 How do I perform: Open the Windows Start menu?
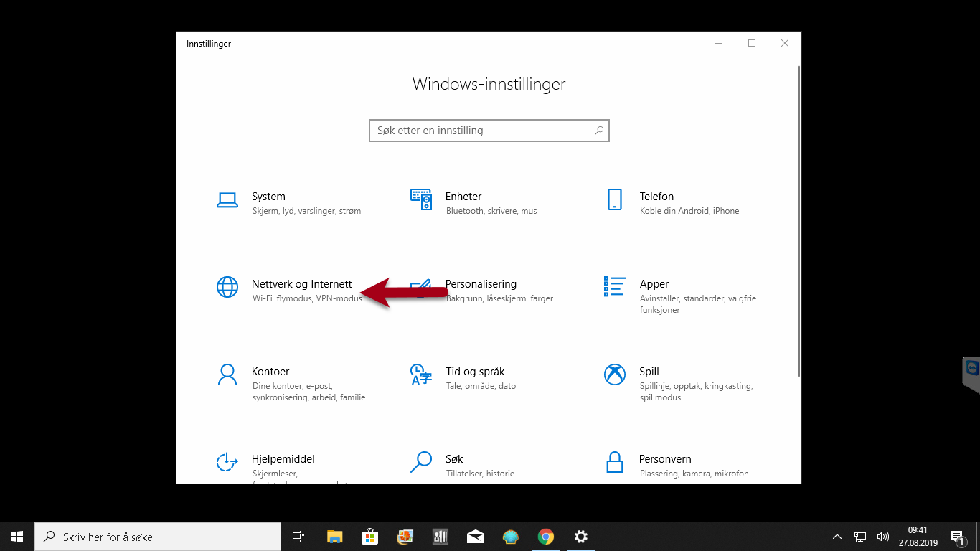[17, 537]
